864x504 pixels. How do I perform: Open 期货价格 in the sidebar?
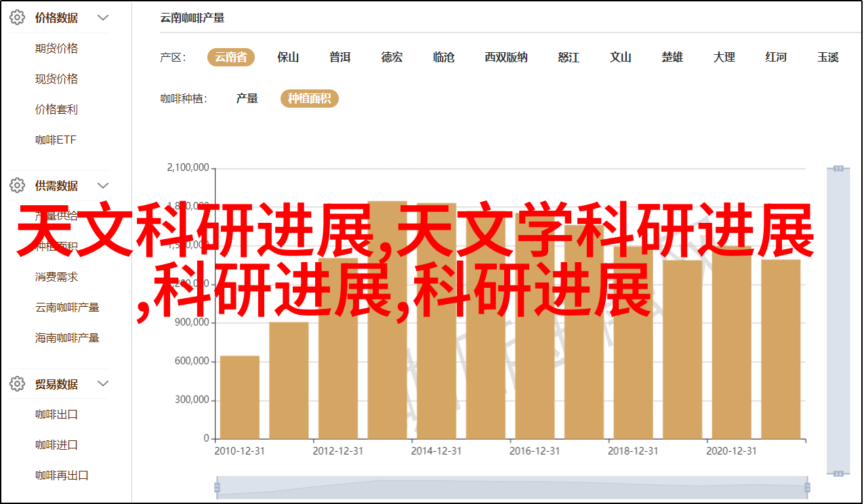[56, 49]
